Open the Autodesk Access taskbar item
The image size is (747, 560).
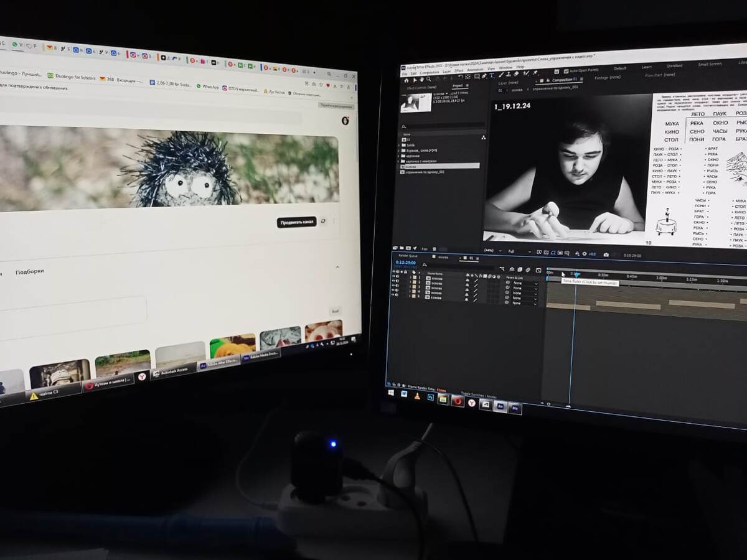pos(174,371)
